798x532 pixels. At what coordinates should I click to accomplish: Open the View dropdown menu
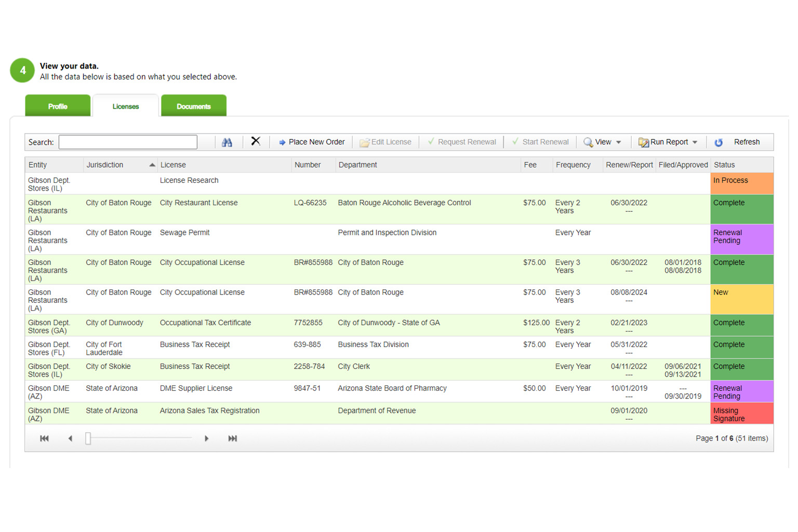603,142
